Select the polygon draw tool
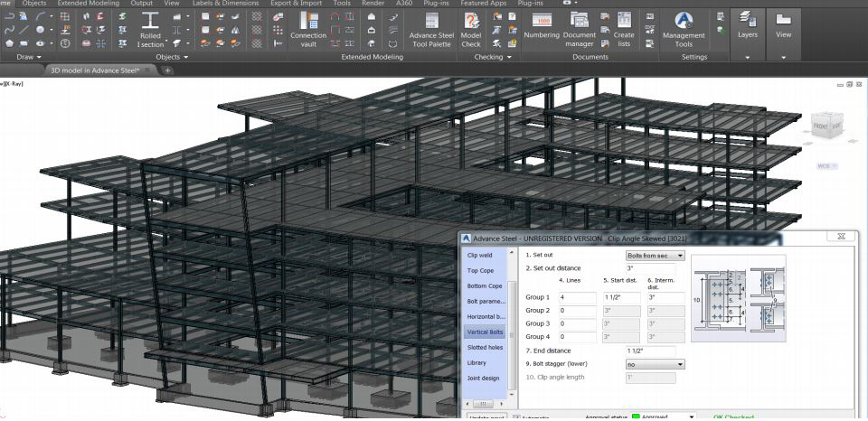 [x=9, y=43]
